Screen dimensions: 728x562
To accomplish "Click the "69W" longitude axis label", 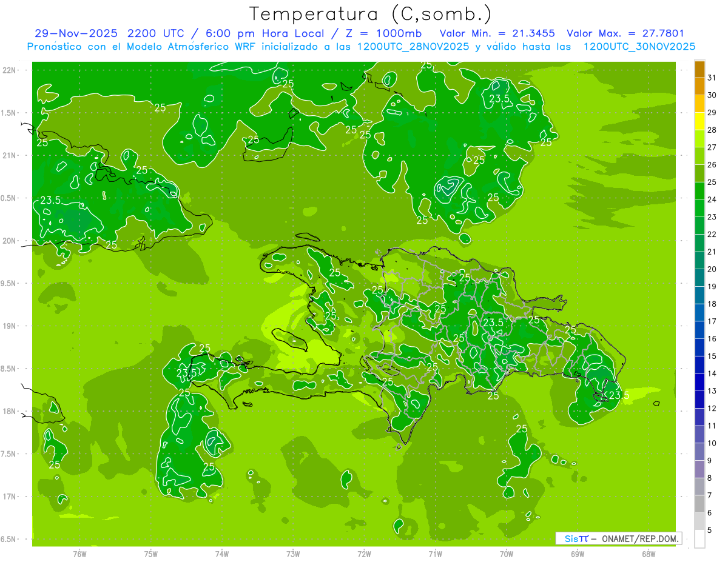I will coord(578,553).
